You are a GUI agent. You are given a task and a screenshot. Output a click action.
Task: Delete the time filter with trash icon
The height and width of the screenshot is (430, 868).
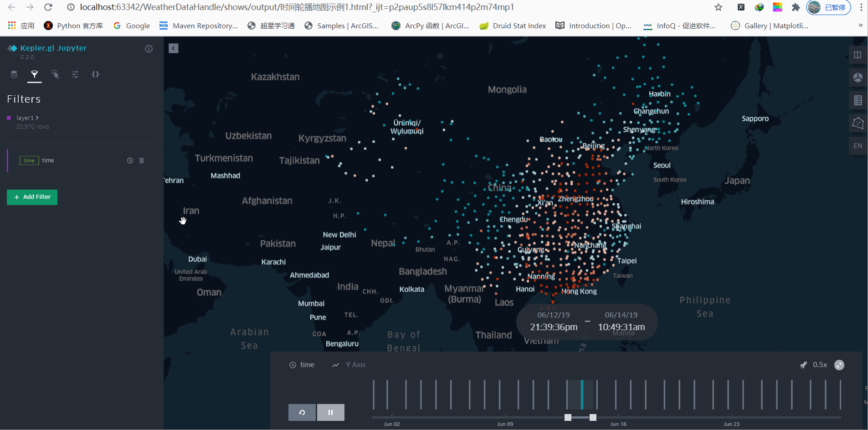tap(142, 161)
